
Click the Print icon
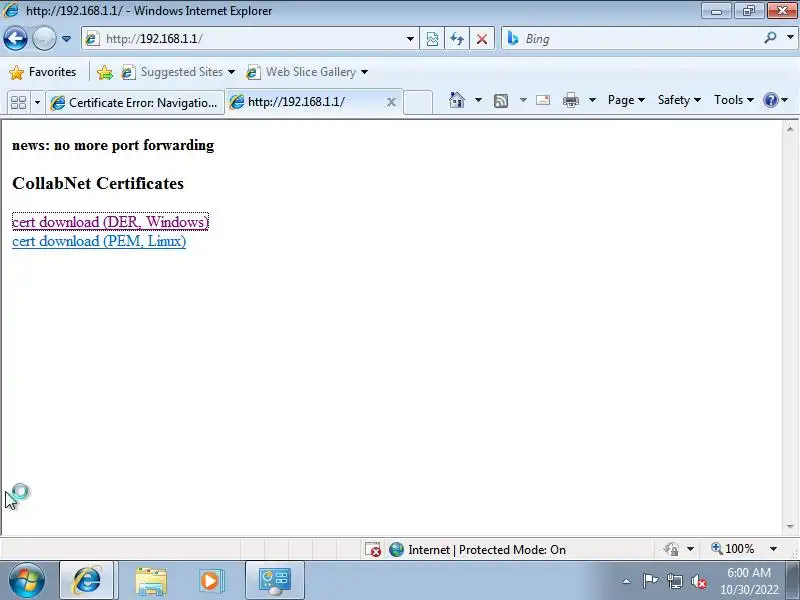pyautogui.click(x=571, y=100)
